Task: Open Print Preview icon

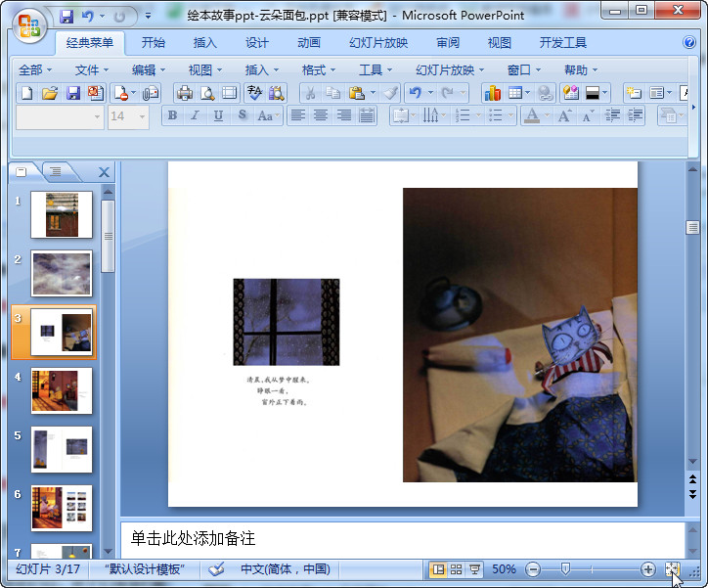Action: 206,93
